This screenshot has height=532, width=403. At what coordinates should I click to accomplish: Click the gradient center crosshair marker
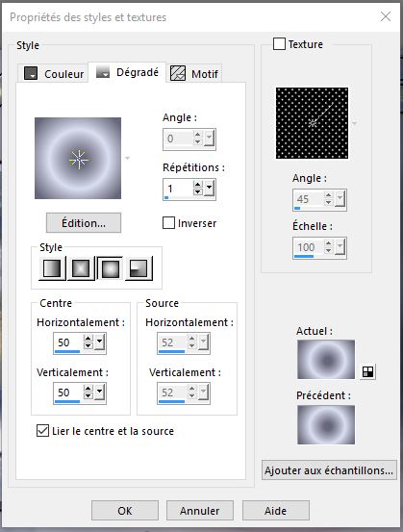78,159
